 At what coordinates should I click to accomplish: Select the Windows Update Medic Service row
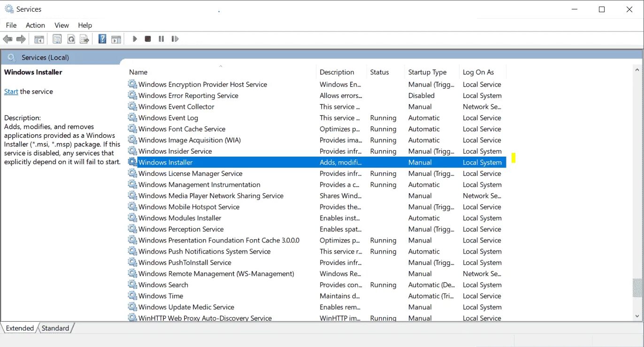click(x=186, y=307)
